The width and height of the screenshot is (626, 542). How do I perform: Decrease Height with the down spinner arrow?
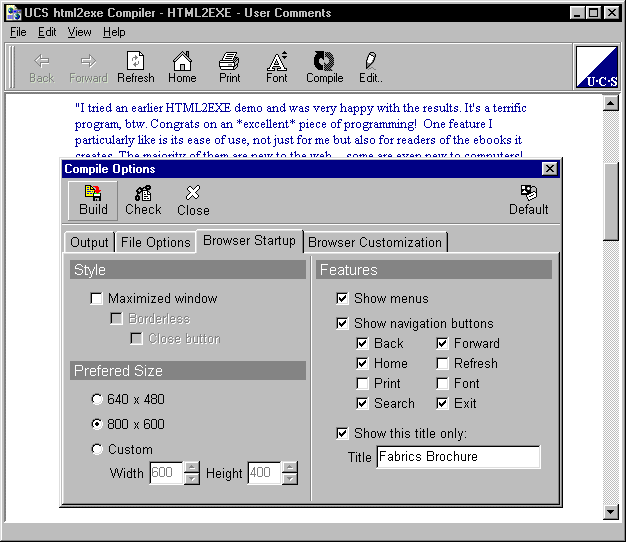(x=290, y=479)
